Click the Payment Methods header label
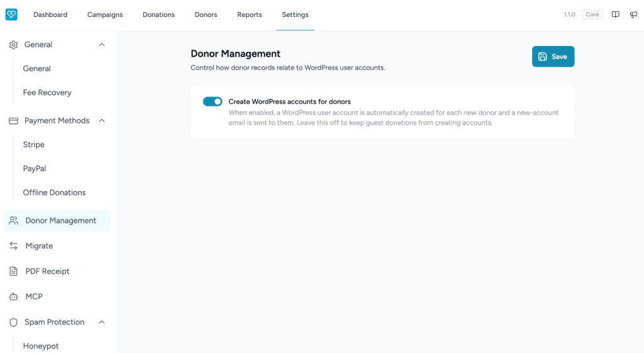The width and height of the screenshot is (644, 353). [57, 120]
